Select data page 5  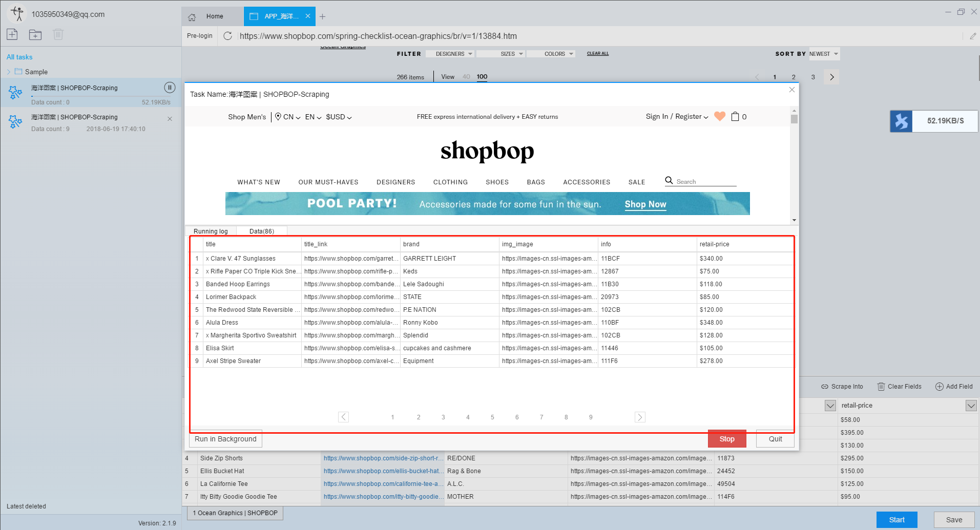coord(492,417)
